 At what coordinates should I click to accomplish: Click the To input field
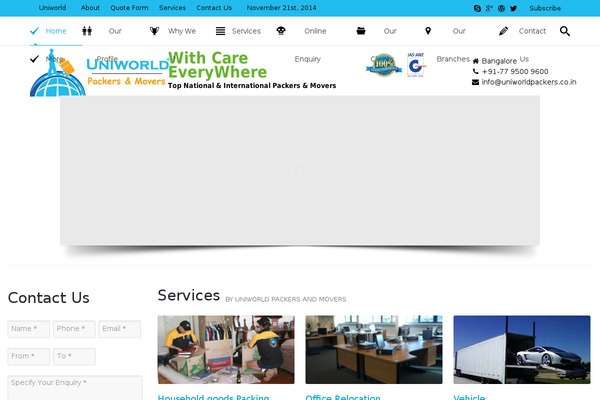[x=74, y=356]
